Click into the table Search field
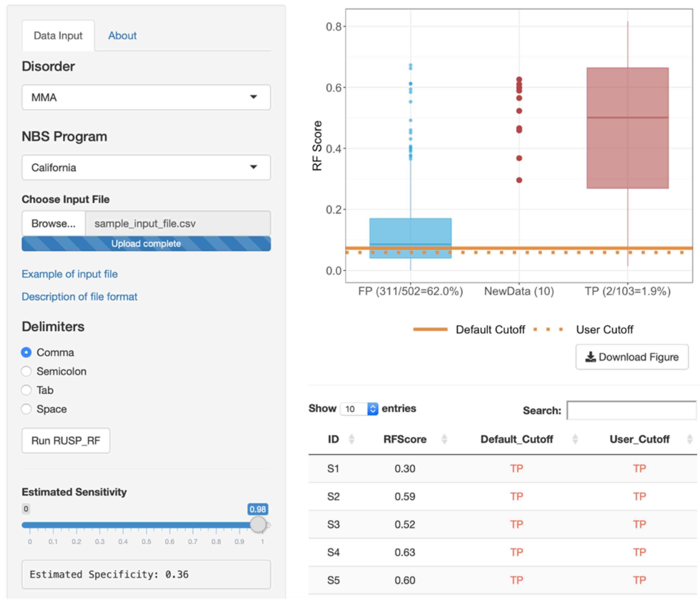 coord(631,410)
